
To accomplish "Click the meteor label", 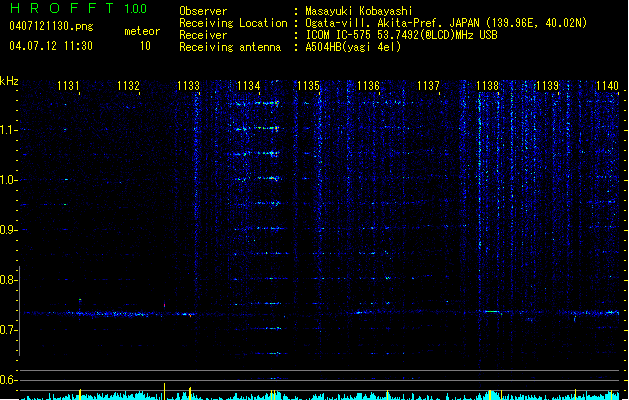I will click(142, 31).
